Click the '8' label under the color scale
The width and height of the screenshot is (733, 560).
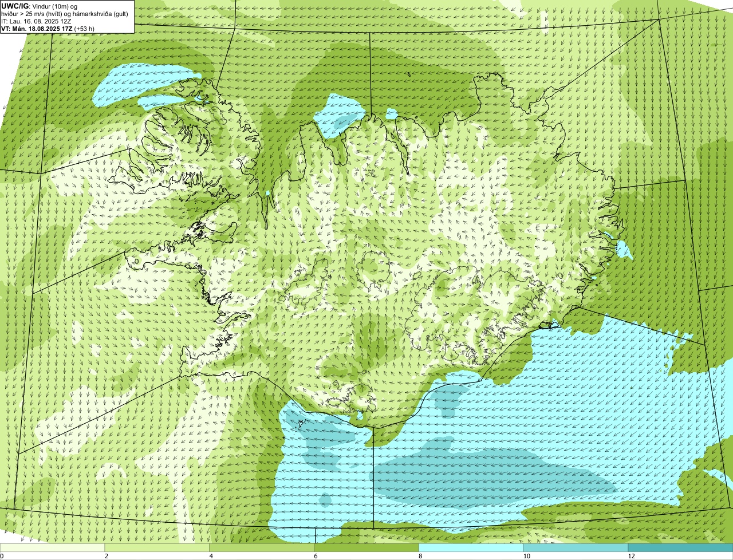[420, 556]
